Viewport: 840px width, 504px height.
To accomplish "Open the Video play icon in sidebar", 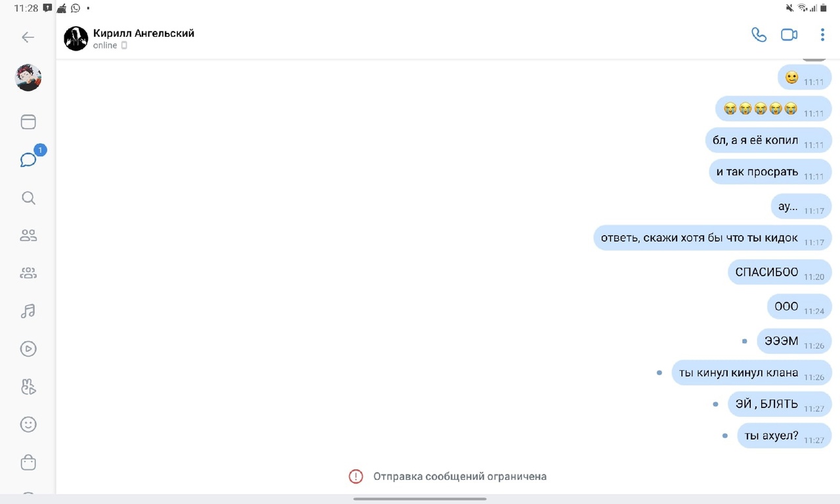I will 28,349.
